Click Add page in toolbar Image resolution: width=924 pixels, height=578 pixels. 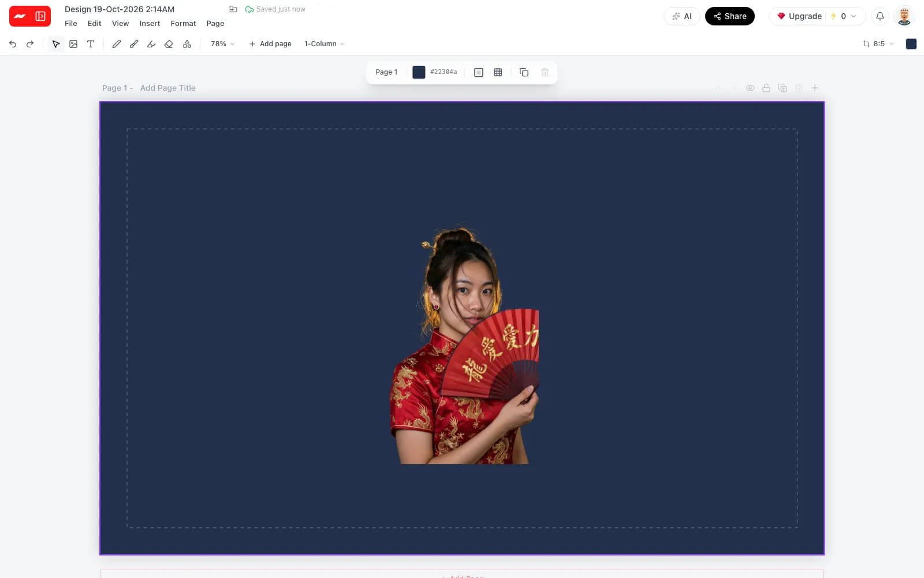(x=270, y=44)
